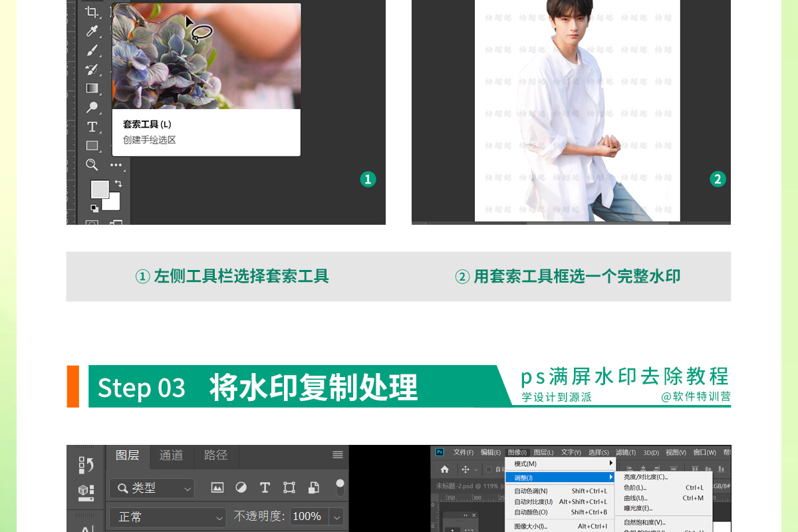Image resolution: width=798 pixels, height=532 pixels.
Task: Tick the auto-select checkbox in options bar
Action: [489, 469]
